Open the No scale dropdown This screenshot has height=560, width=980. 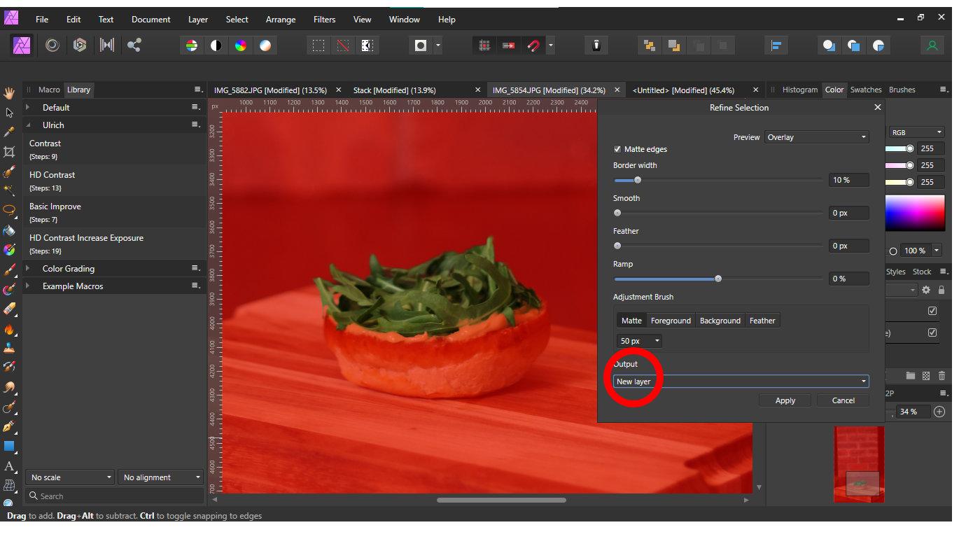pos(70,477)
